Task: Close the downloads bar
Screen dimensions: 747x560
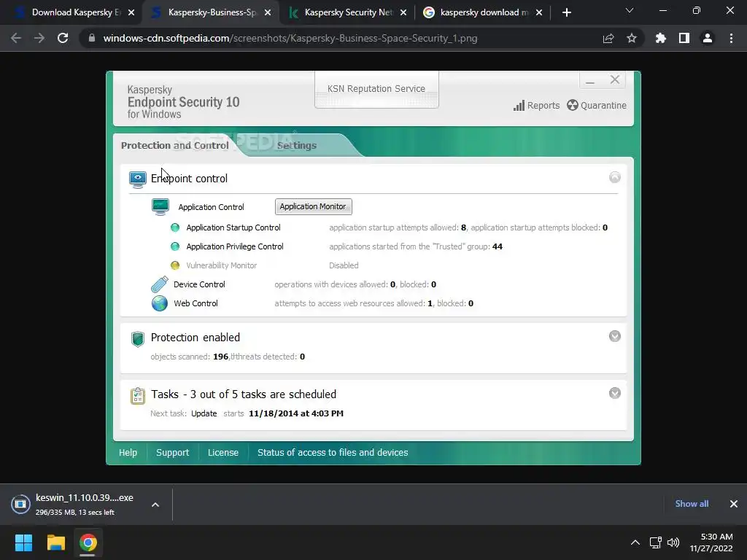Action: coord(734,504)
